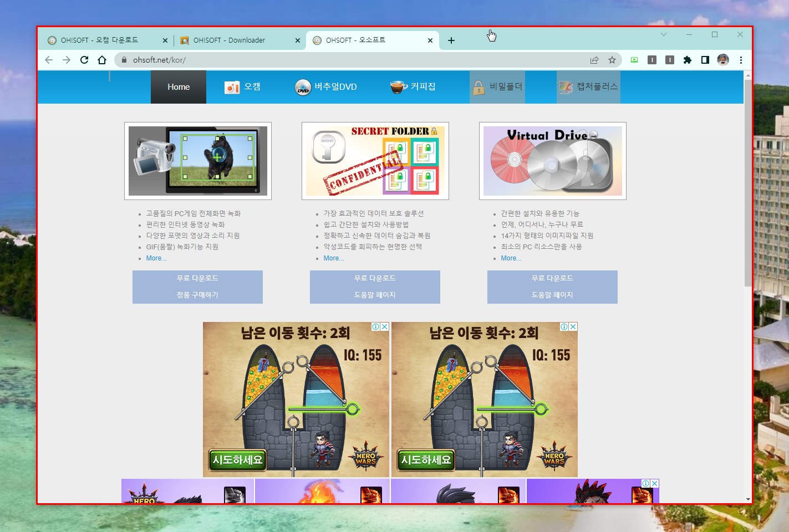This screenshot has height=532, width=789.
Task: Click the page vertical scrollbar thumb
Action: click(748, 183)
